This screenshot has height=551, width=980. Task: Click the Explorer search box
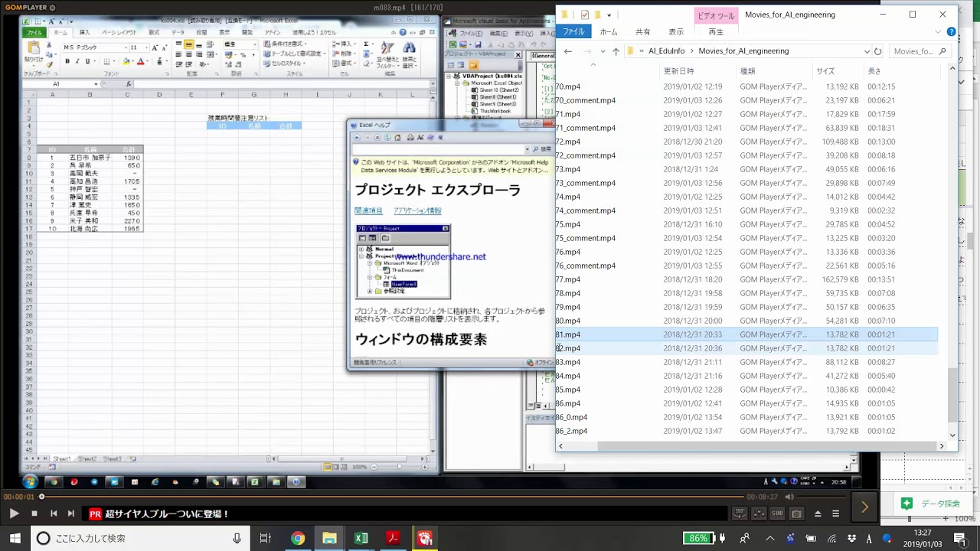[x=915, y=51]
